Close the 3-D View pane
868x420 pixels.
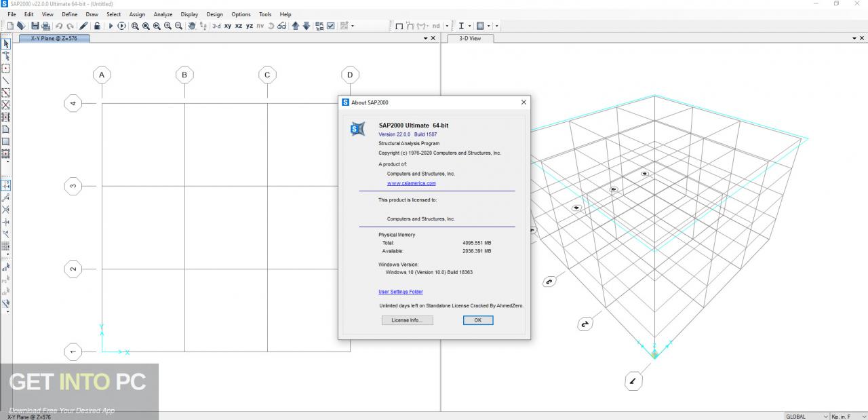[862, 39]
